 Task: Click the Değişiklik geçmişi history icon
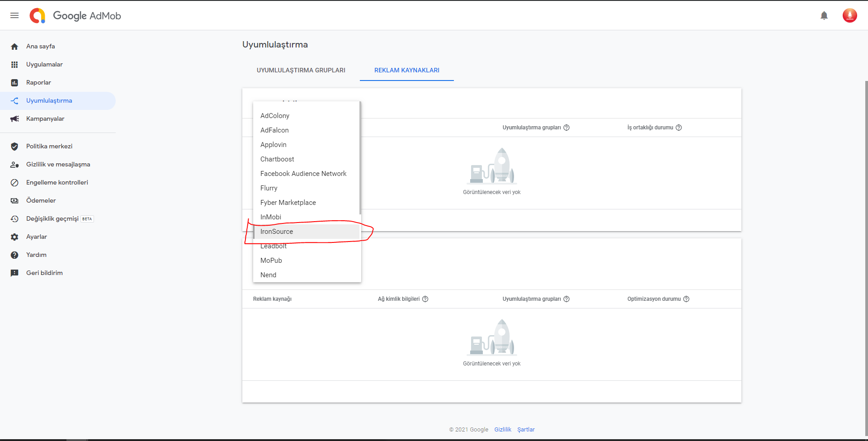(14, 219)
